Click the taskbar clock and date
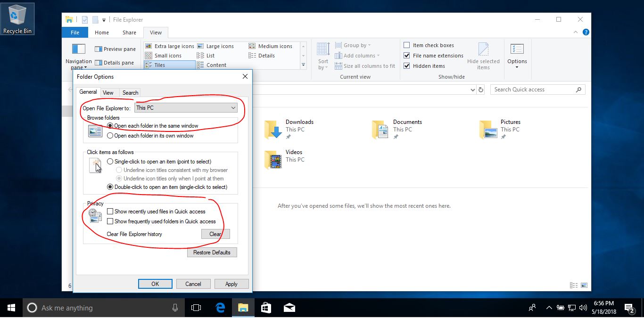644x318 pixels. pos(604,308)
